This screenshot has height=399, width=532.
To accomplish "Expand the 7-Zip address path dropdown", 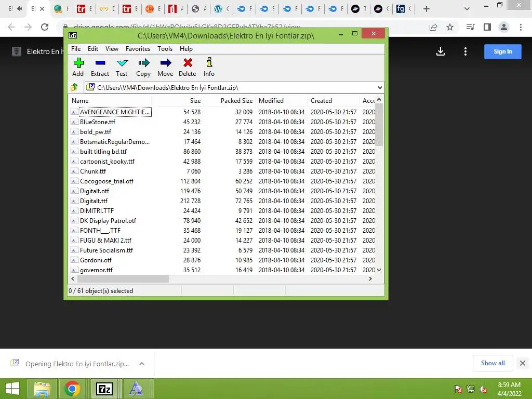I will click(380, 87).
